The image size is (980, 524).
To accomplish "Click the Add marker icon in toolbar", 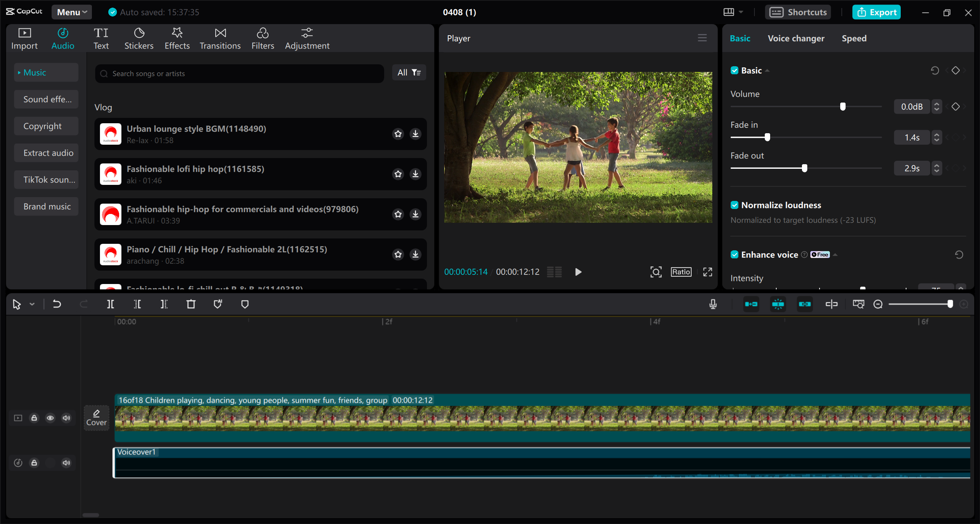I will 245,304.
